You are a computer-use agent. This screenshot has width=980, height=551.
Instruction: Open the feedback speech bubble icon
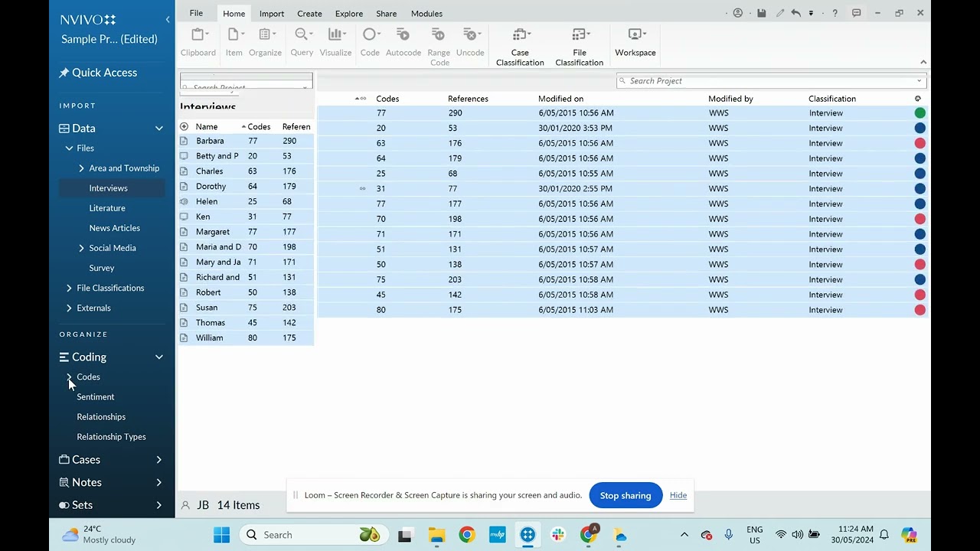857,13
